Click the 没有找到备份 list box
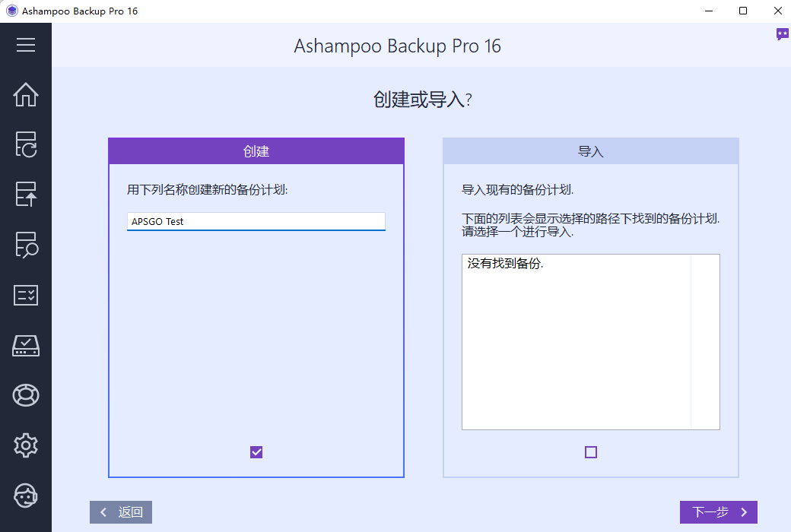The image size is (791, 532). (591, 342)
